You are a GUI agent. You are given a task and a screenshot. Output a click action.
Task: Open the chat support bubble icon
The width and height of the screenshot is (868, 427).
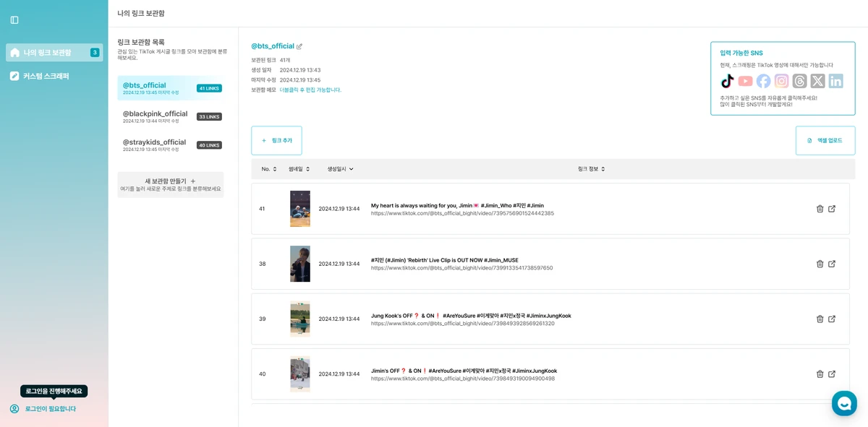pos(844,403)
